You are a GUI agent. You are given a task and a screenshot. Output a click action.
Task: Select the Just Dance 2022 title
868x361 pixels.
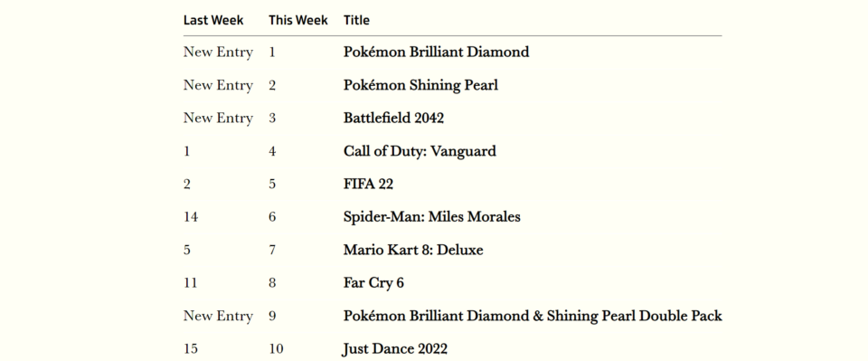(x=395, y=349)
